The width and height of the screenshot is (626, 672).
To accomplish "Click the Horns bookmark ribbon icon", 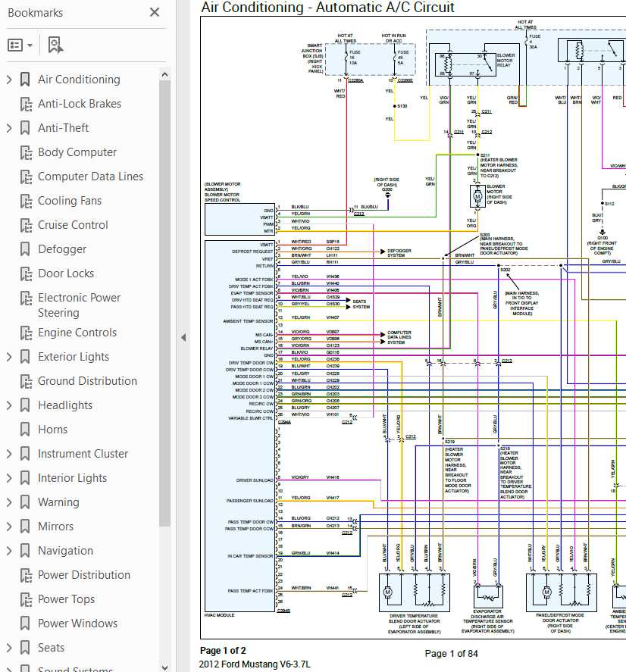I will point(25,430).
